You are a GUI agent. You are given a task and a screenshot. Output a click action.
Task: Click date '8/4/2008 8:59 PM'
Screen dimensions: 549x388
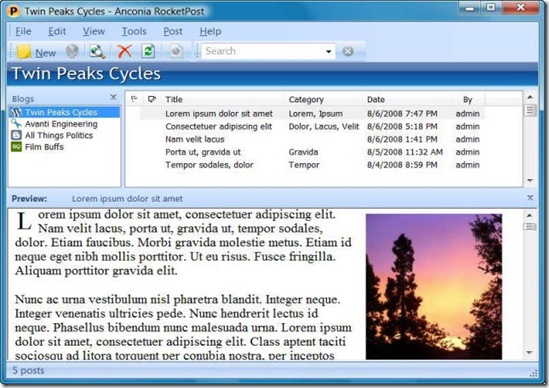coord(402,165)
